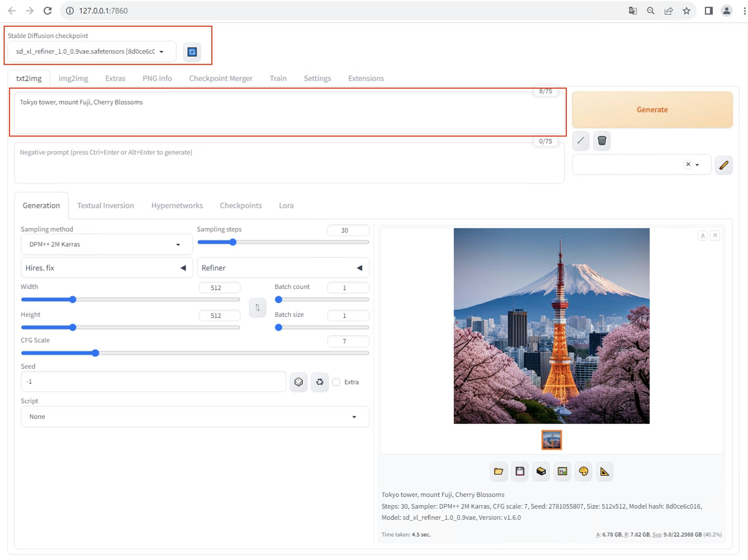Viewport: 748px width, 560px height.
Task: Click the pencil edit styles icon
Action: pyautogui.click(x=723, y=165)
